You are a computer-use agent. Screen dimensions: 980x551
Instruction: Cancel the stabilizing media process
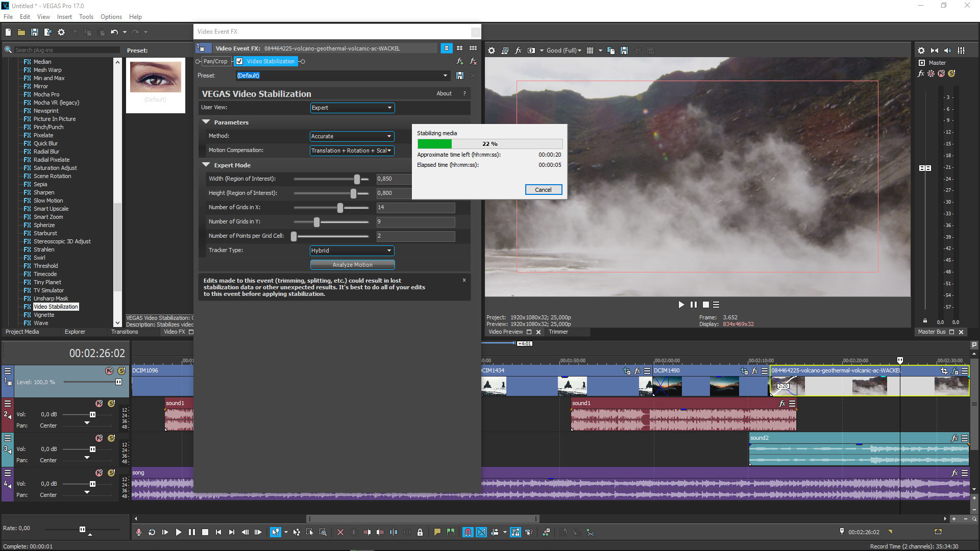(543, 189)
